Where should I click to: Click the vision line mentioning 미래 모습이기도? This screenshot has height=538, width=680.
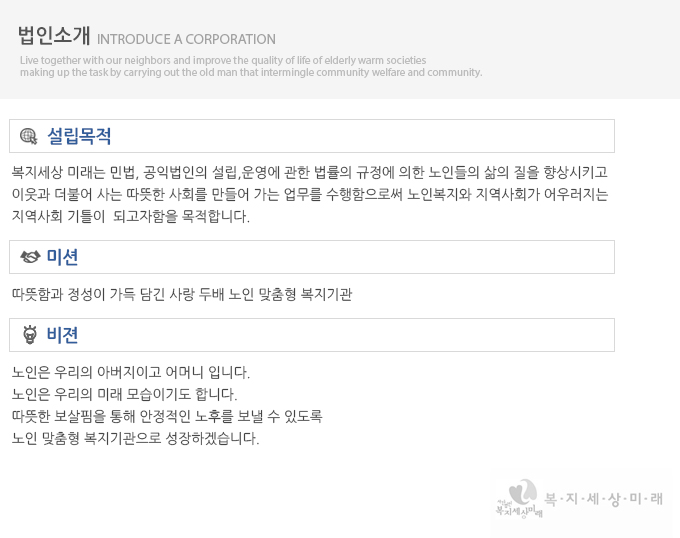coord(124,394)
